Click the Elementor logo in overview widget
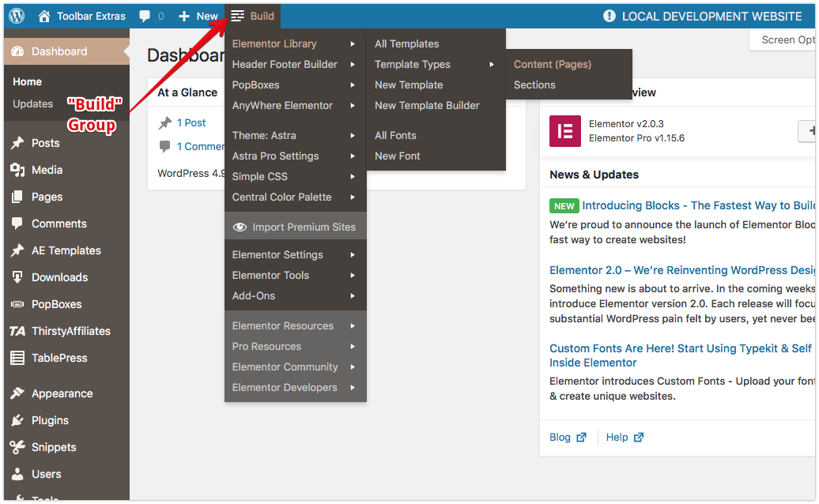Image resolution: width=819 pixels, height=504 pixels. pos(565,131)
